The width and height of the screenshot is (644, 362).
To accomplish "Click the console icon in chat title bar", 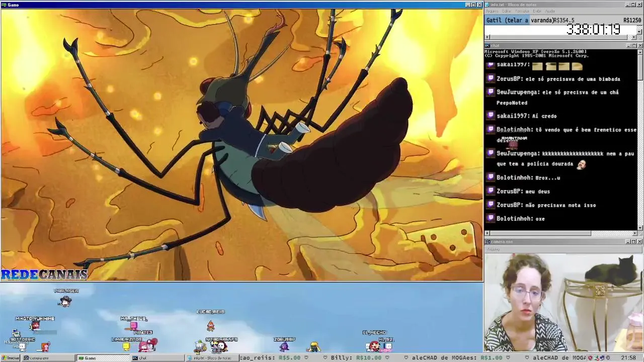I will tap(488, 46).
